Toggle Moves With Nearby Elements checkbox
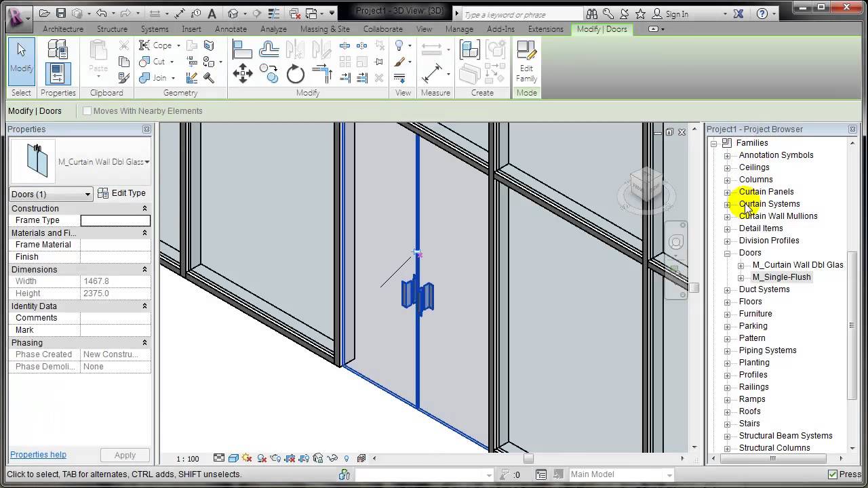The height and width of the screenshot is (488, 868). tap(87, 111)
